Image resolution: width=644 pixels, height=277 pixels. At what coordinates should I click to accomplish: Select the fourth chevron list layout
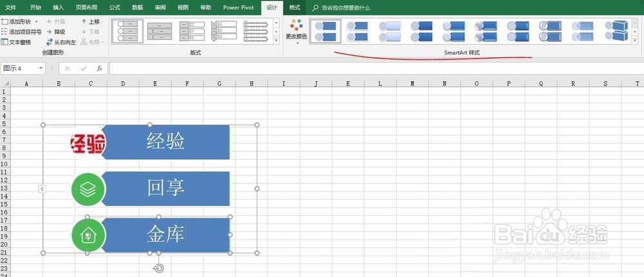point(224,31)
